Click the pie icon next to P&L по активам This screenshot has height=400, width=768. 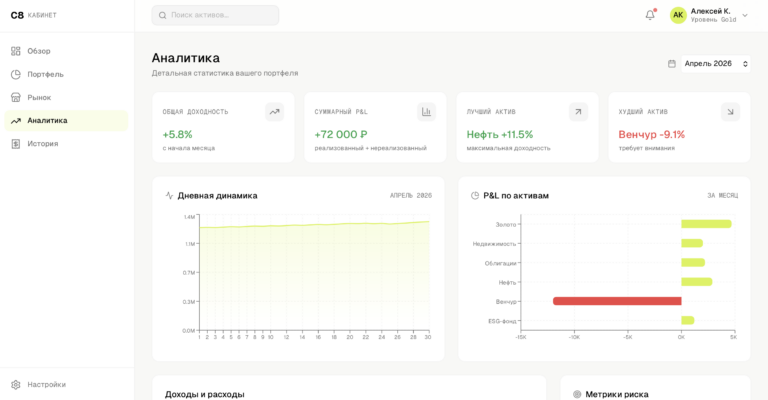pos(474,196)
